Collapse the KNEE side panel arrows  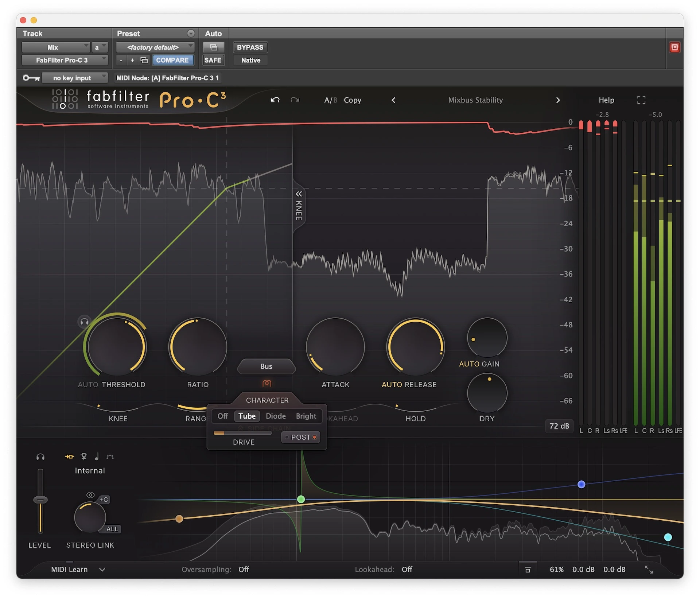click(299, 194)
